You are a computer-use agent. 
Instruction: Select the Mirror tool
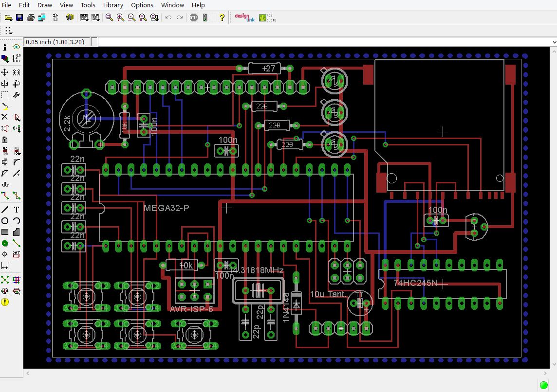4,84
